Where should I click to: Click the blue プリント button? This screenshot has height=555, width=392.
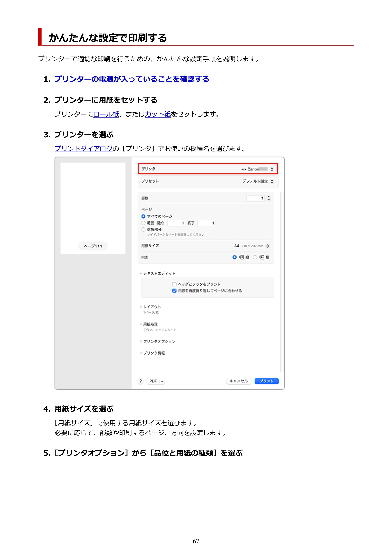coord(266,381)
